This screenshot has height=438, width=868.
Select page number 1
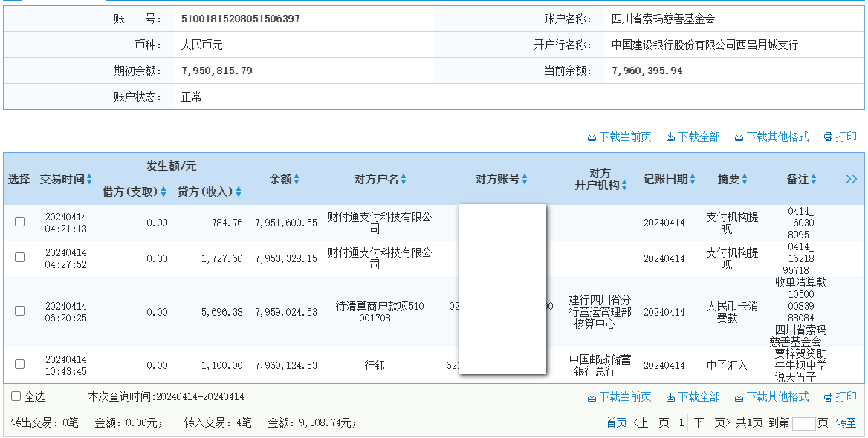coord(682,423)
